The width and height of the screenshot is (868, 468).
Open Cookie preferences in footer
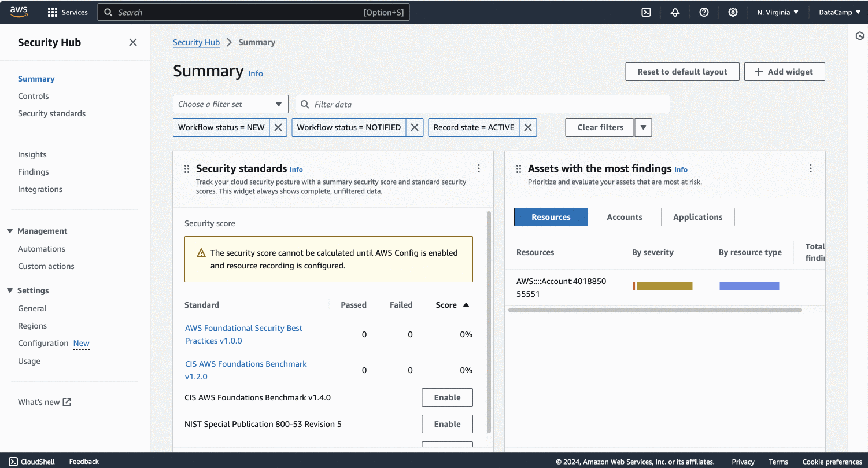point(832,462)
